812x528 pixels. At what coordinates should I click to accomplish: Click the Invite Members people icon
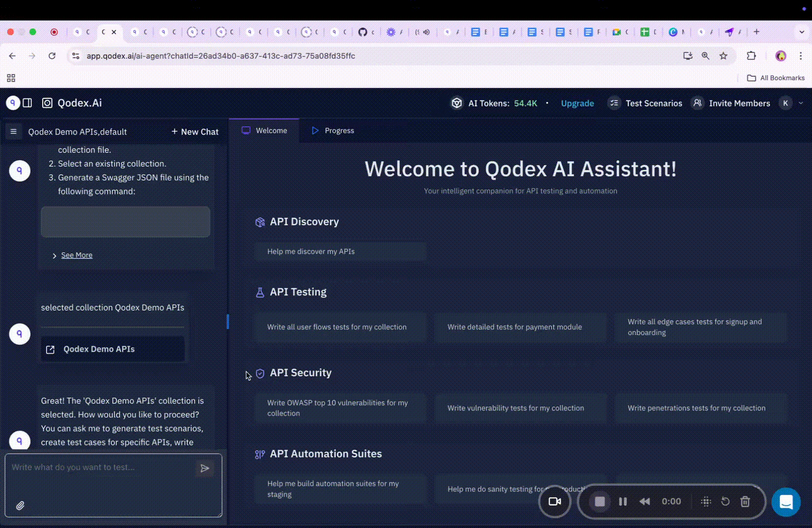tap(697, 103)
